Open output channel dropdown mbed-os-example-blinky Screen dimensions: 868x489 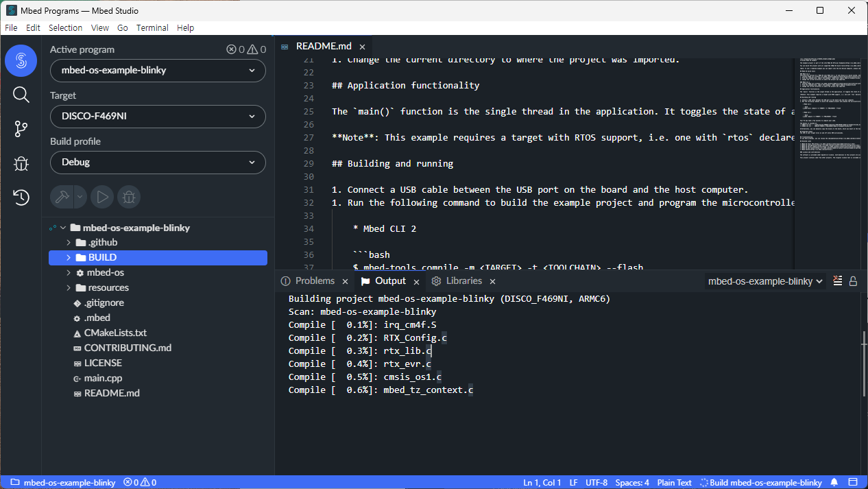765,281
